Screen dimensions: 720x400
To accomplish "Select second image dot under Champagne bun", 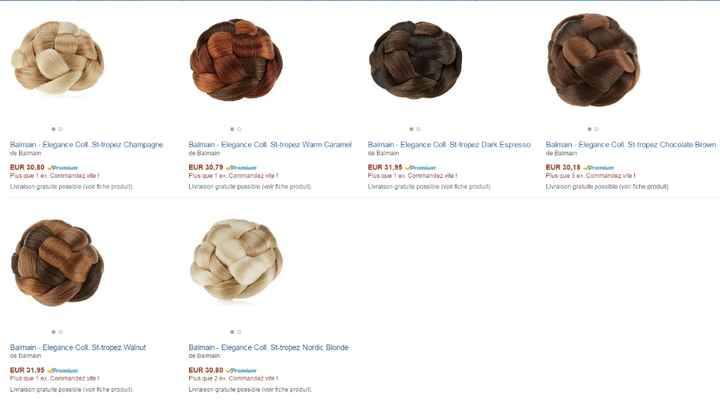I will (61, 129).
